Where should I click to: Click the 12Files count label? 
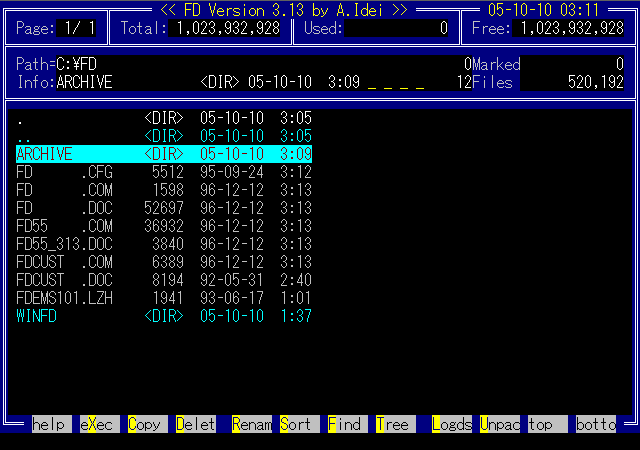pos(484,82)
